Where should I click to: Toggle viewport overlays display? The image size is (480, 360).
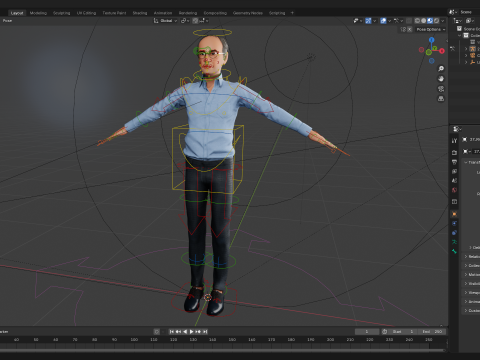click(383, 21)
